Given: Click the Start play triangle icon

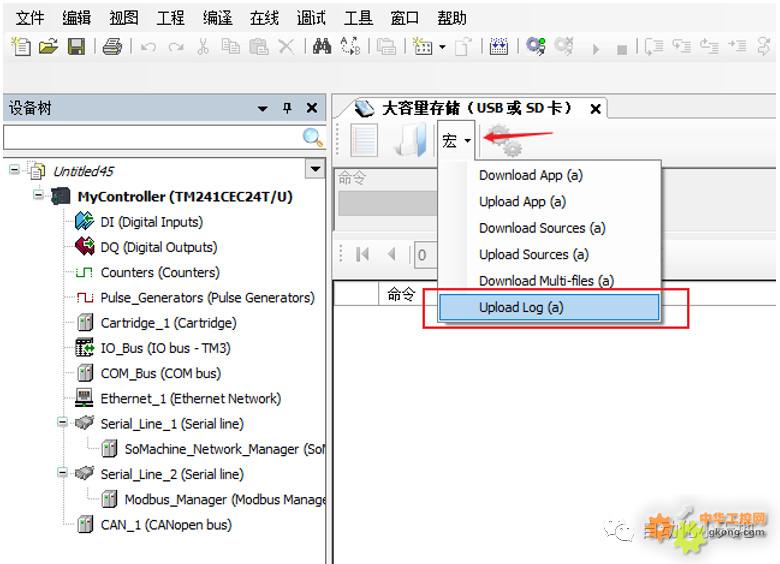Looking at the screenshot, I should (x=595, y=49).
